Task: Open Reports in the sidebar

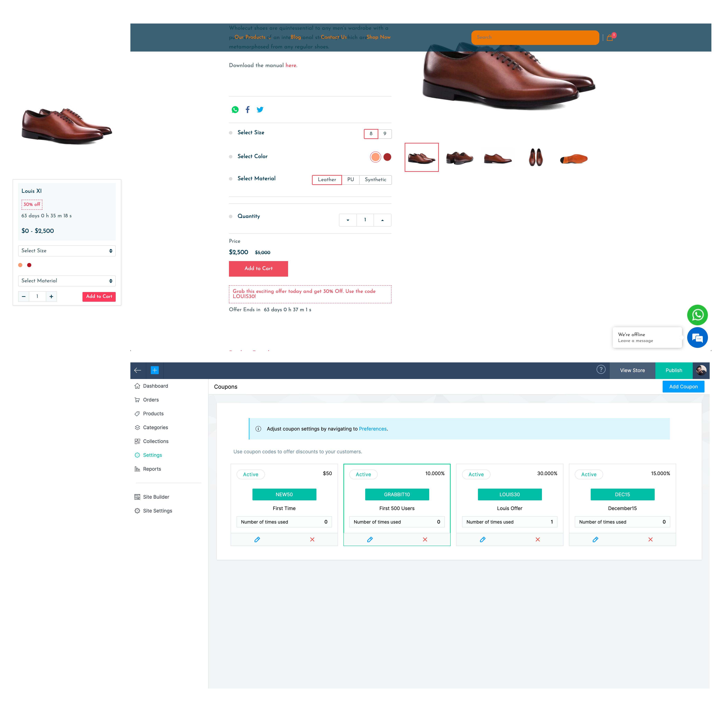Action: (x=152, y=469)
